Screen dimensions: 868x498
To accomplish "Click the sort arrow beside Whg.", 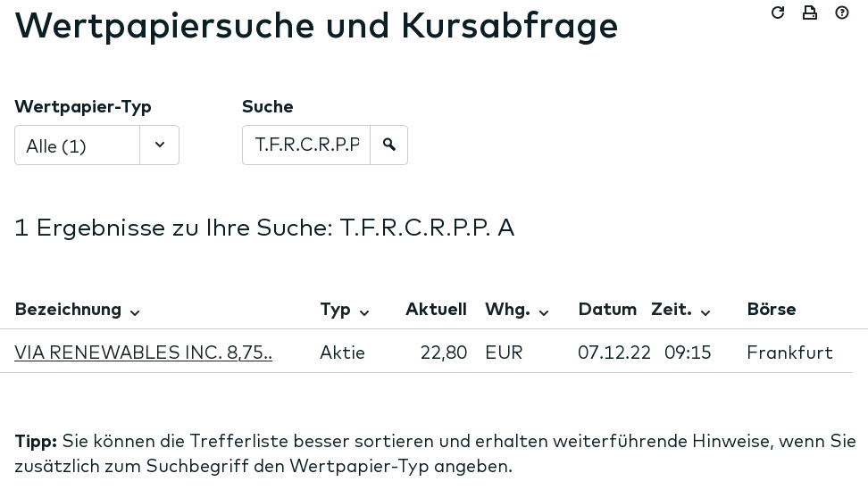I will coord(544,312).
